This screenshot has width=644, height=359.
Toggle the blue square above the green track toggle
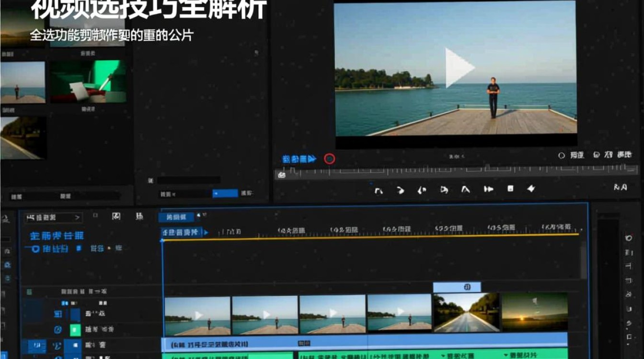click(x=75, y=314)
